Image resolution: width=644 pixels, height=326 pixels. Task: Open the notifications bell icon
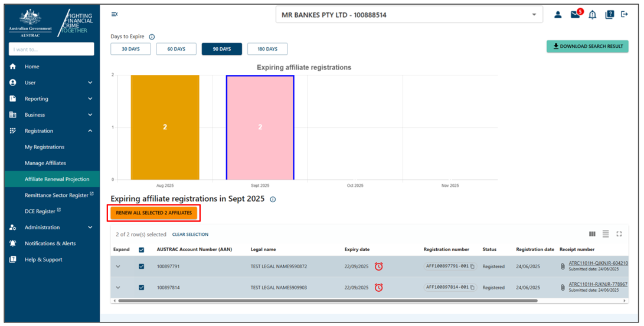pyautogui.click(x=592, y=15)
